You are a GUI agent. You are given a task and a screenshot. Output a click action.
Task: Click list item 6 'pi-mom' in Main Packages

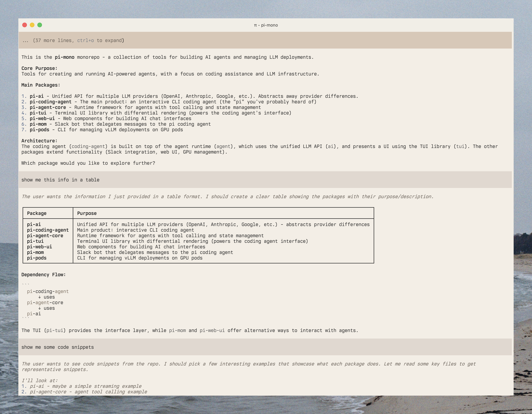point(38,124)
